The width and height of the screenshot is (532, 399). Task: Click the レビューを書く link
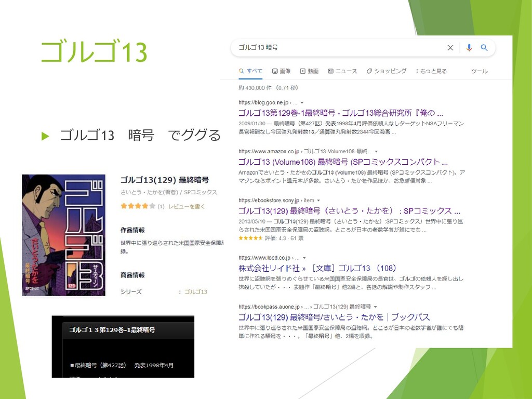tap(187, 206)
